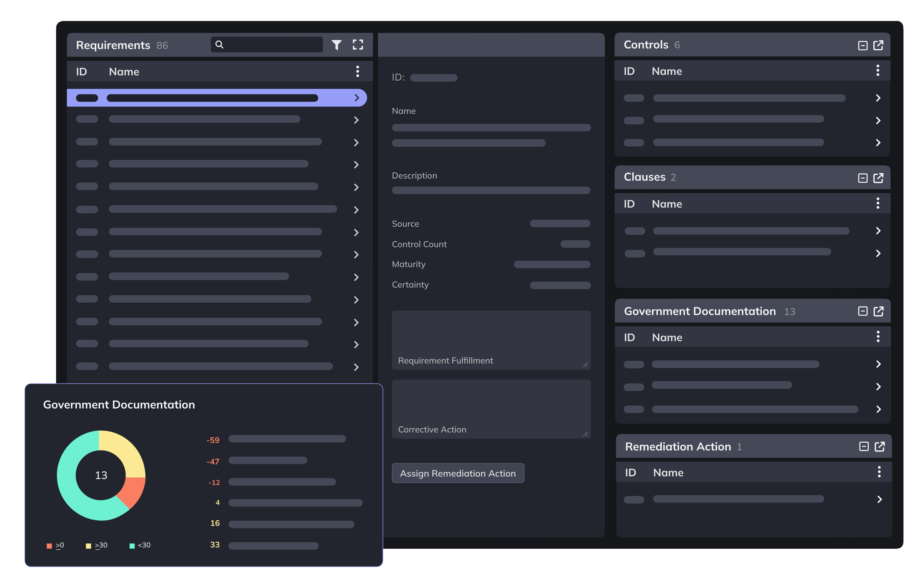Click the teal <30 legend swatch
The height and width of the screenshot is (587, 924).
tap(132, 546)
